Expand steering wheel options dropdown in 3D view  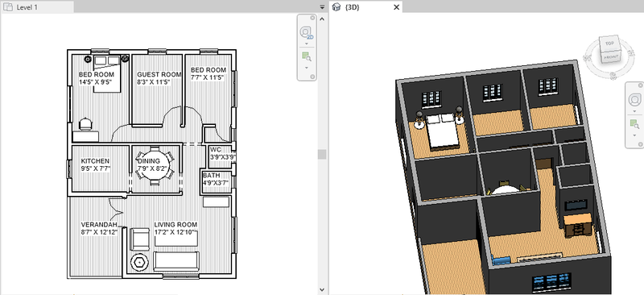tap(634, 111)
